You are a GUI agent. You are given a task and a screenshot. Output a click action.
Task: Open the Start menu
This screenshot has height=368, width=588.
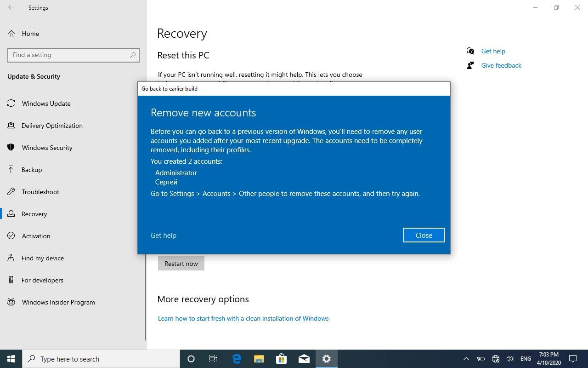coord(11,359)
